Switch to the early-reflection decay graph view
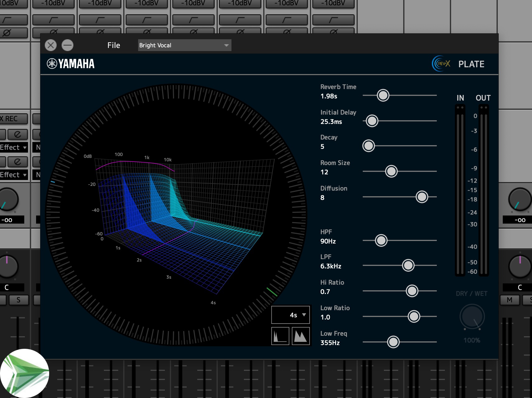Image resolution: width=532 pixels, height=398 pixels. pyautogui.click(x=280, y=336)
